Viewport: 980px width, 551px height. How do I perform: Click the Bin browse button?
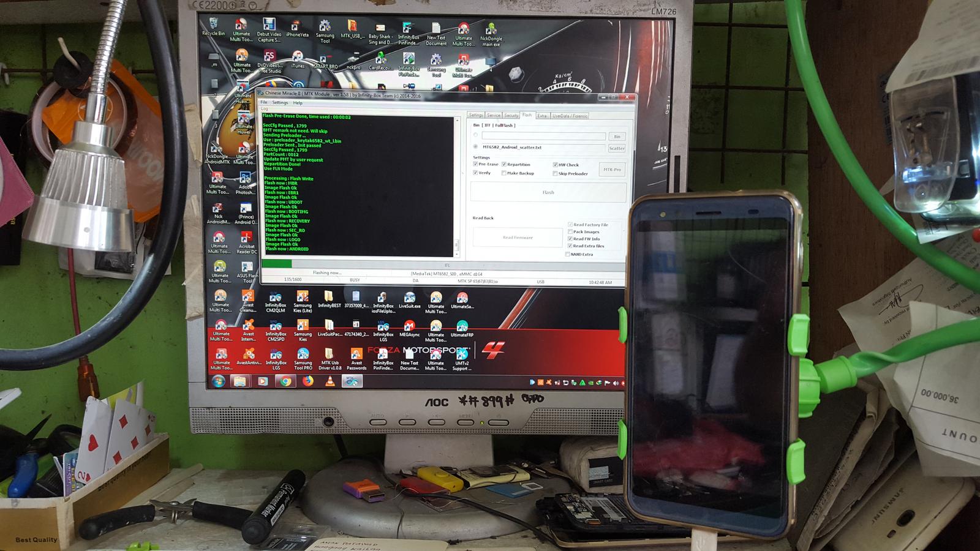[617, 137]
